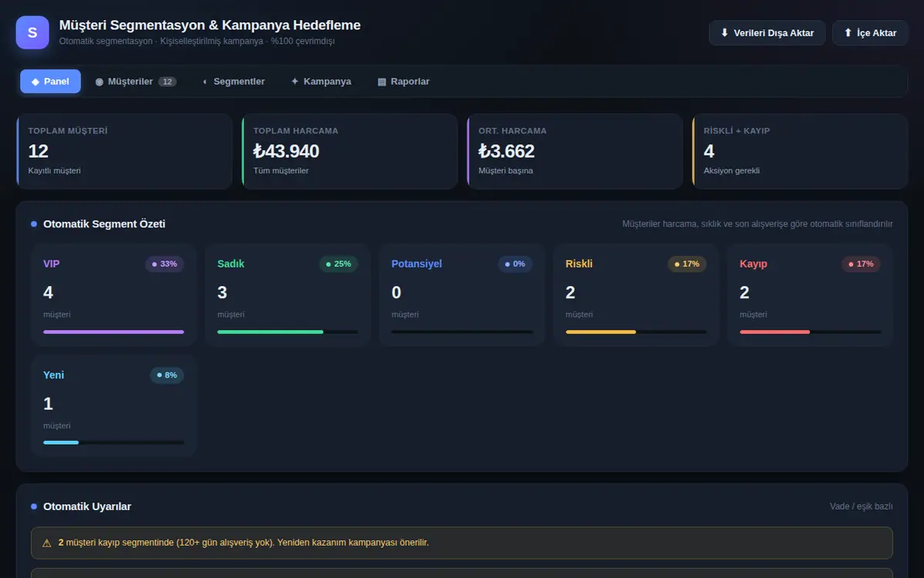
Task: Open the Müşteriler tab
Action: click(136, 82)
